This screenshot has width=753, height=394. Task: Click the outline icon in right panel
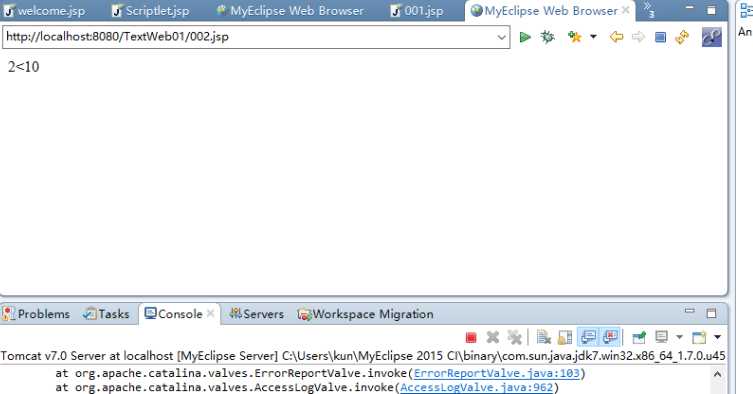coord(746,10)
